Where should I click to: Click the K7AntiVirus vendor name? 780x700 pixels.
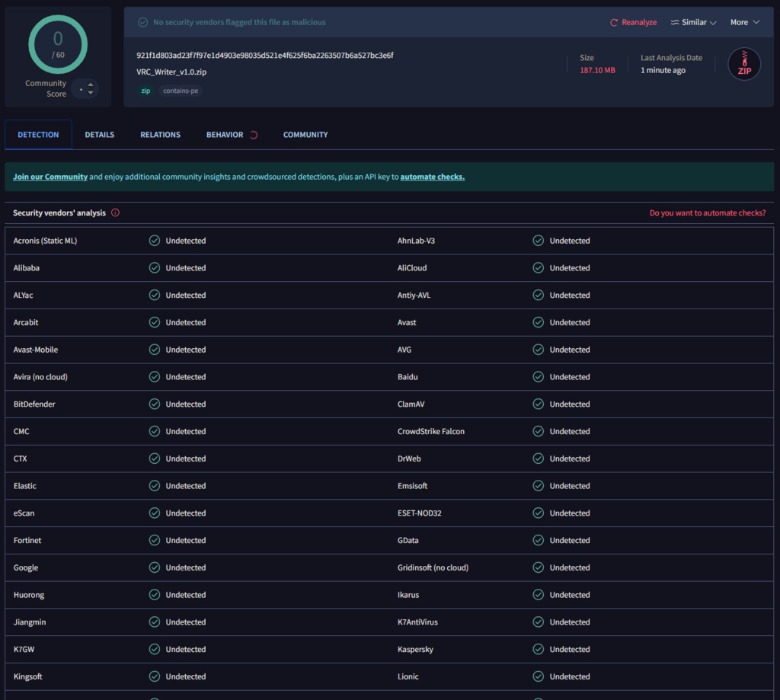[417, 622]
